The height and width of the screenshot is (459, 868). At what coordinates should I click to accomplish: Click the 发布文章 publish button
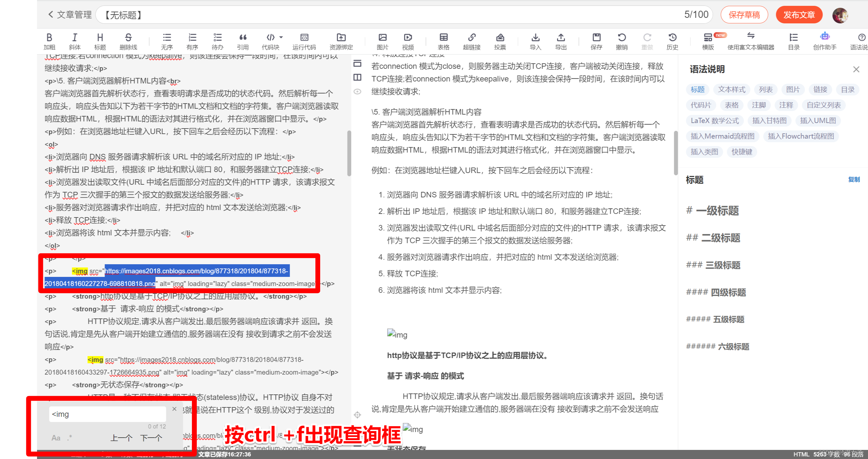point(799,15)
